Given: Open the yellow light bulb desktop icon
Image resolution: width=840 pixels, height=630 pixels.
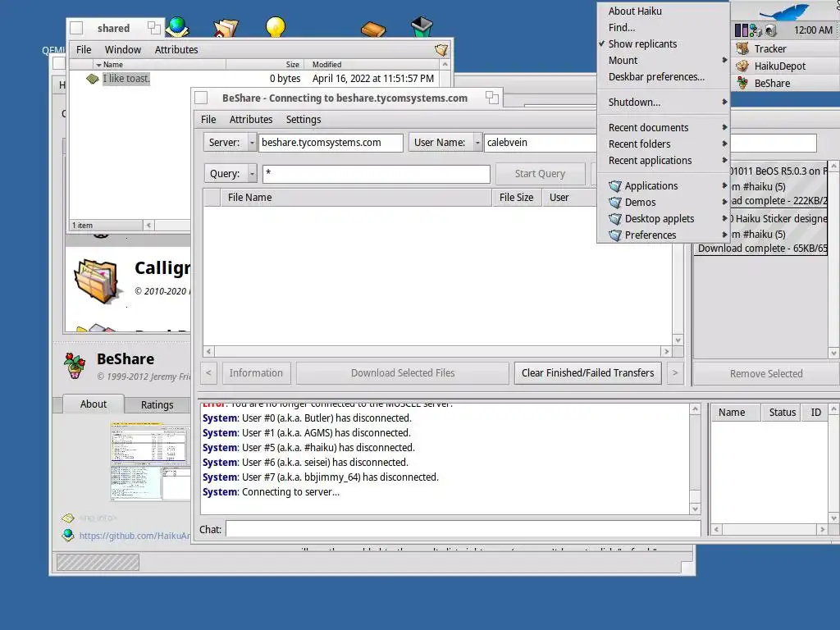Looking at the screenshot, I should click(x=276, y=27).
